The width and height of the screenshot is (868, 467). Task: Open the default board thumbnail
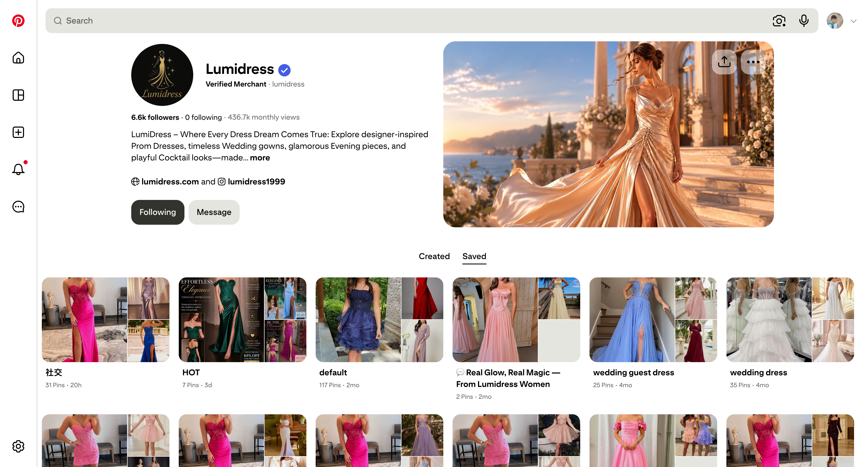point(379,320)
